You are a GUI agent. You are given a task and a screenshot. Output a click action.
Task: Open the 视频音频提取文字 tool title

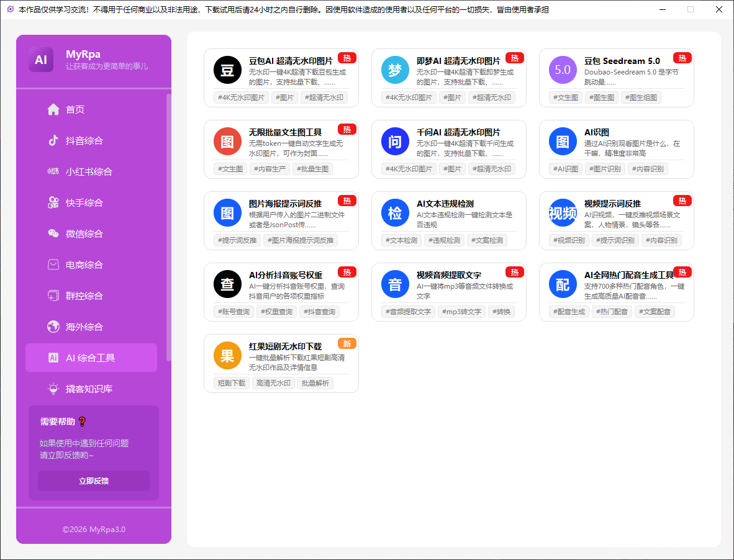pyautogui.click(x=449, y=275)
